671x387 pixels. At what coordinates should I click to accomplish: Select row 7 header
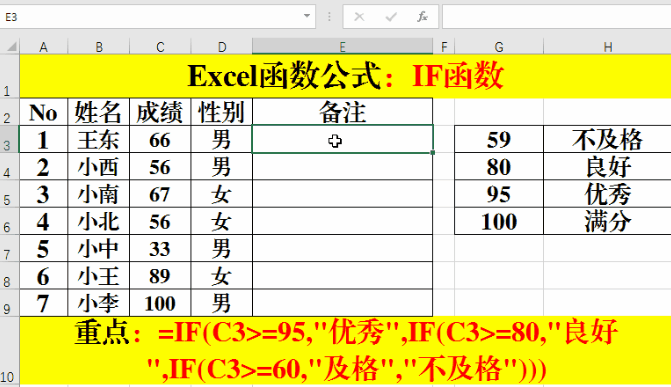(9, 248)
